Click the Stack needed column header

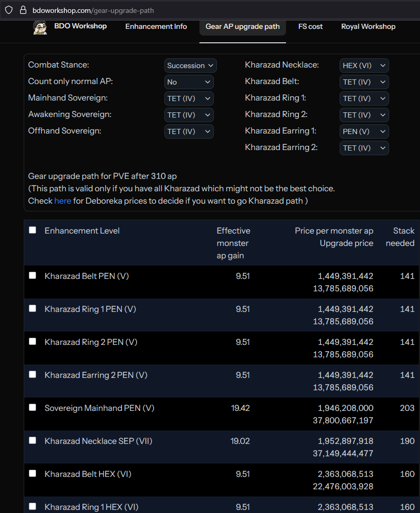pos(400,237)
